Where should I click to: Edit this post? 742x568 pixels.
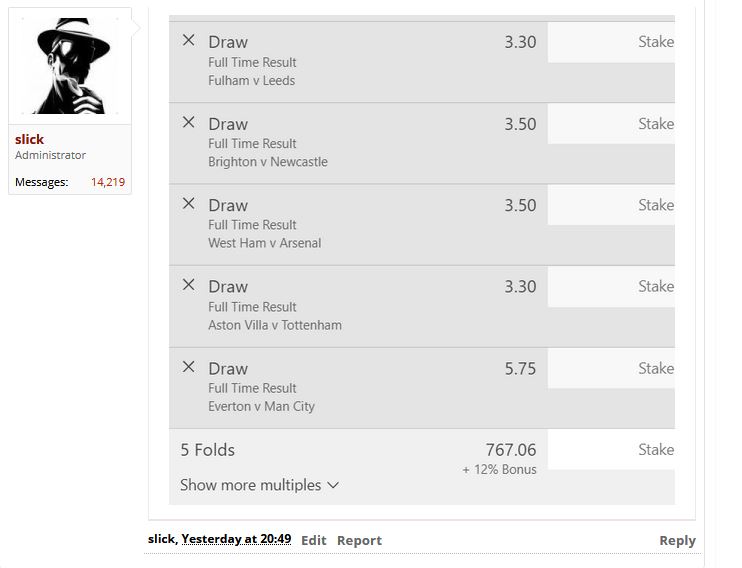(314, 540)
